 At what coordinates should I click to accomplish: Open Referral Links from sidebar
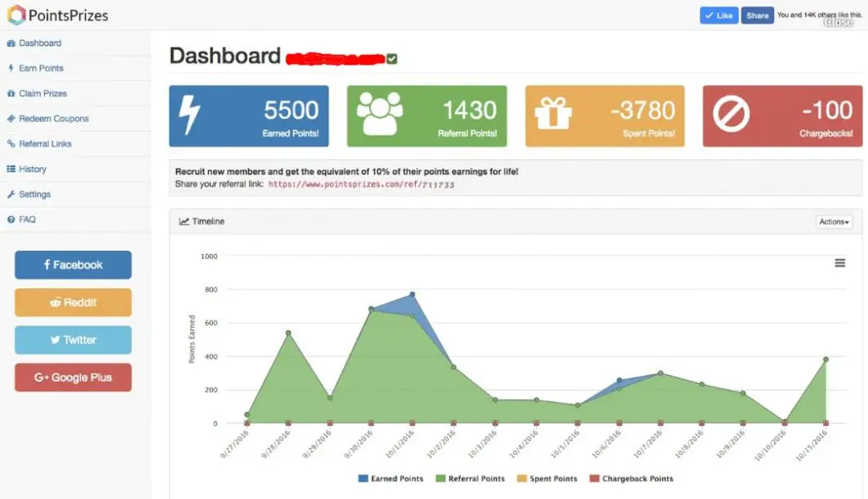(45, 143)
